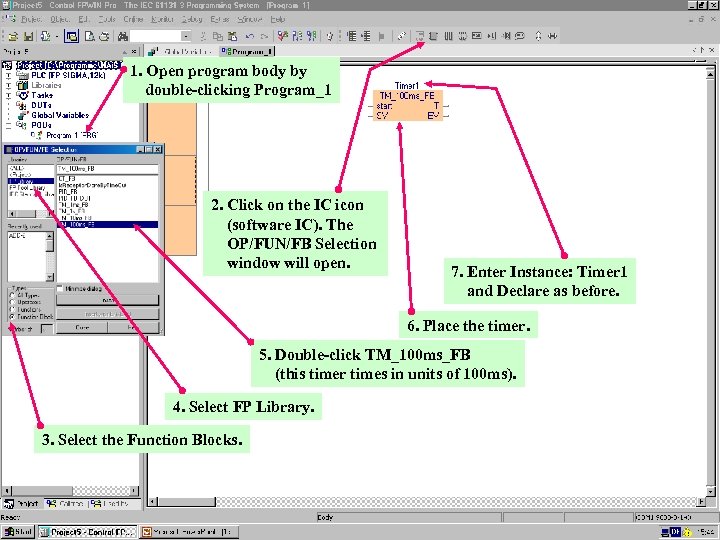Click the Libraries books icon in tree
Viewport: 720px width, 540px height.
pyautogui.click(x=22, y=85)
